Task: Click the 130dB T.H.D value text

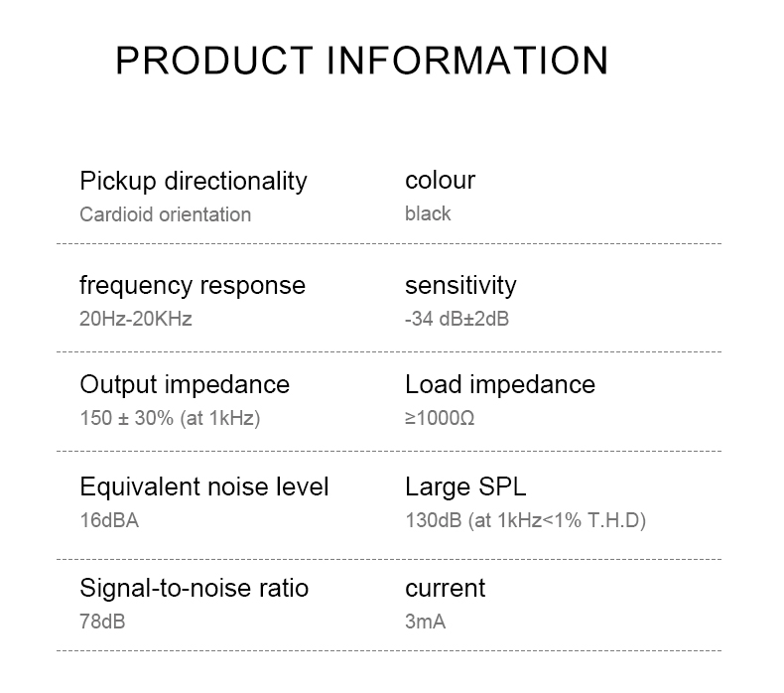Action: point(525,520)
